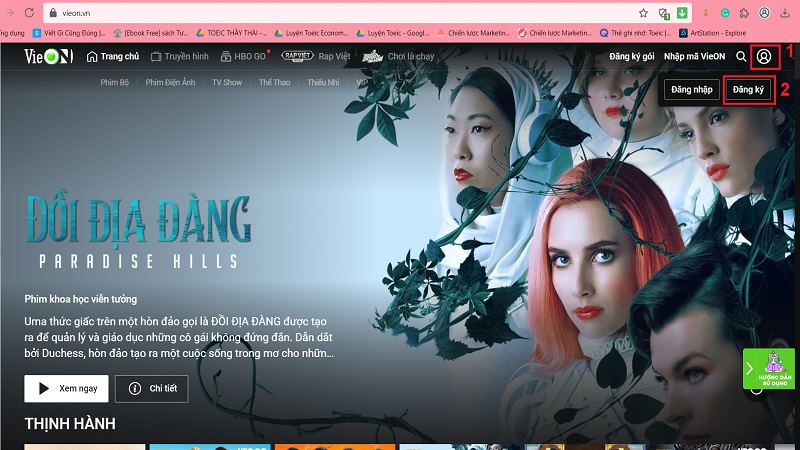The width and height of the screenshot is (800, 450).
Task: Click the Đăng ký sign-up button
Action: pos(747,90)
